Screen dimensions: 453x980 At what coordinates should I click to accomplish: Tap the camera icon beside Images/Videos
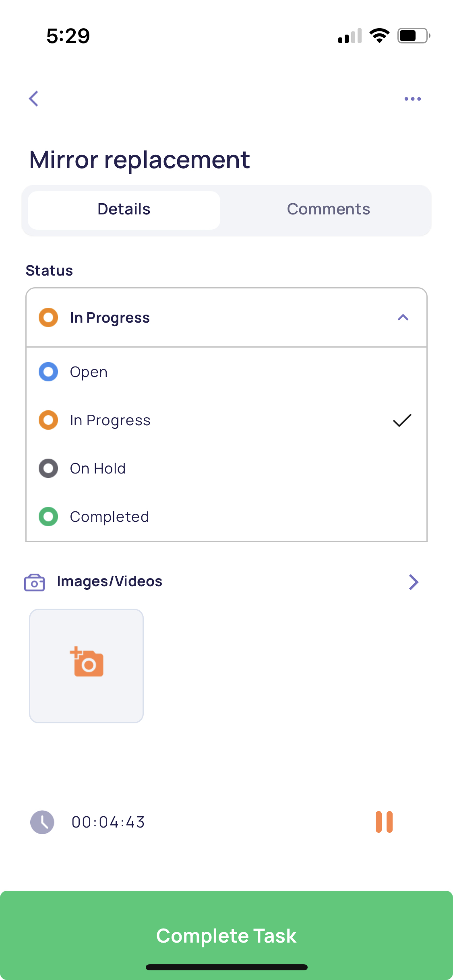point(35,582)
